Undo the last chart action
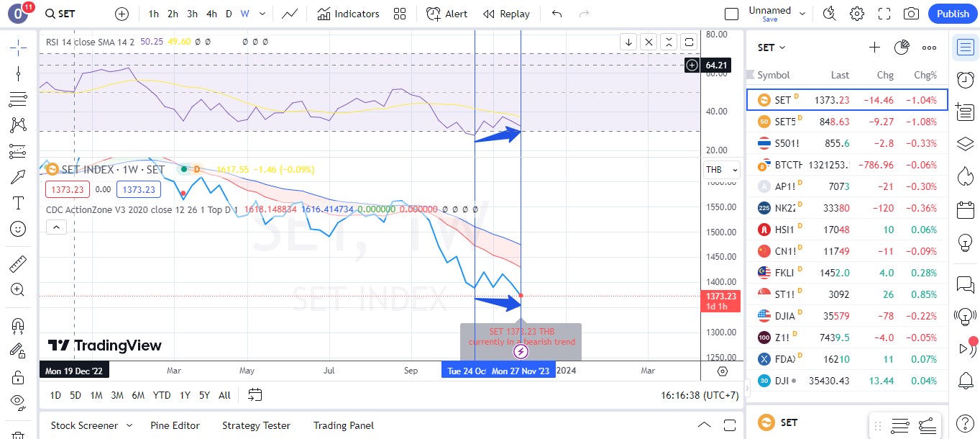Screen dimensions: 980x439 pyautogui.click(x=557, y=14)
